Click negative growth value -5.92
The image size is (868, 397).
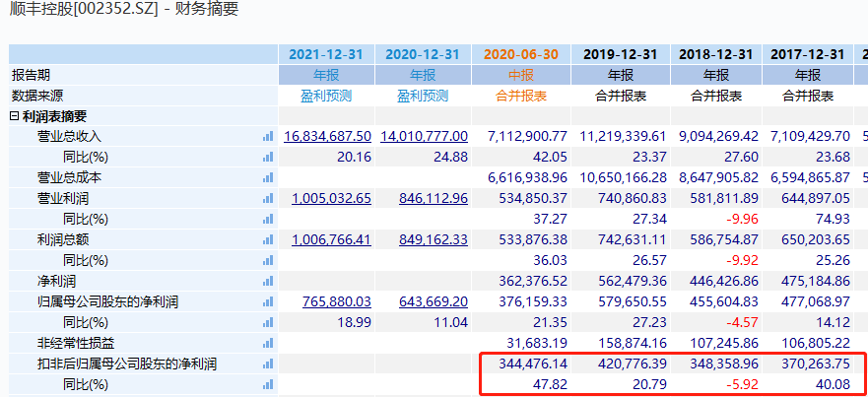coord(742,384)
